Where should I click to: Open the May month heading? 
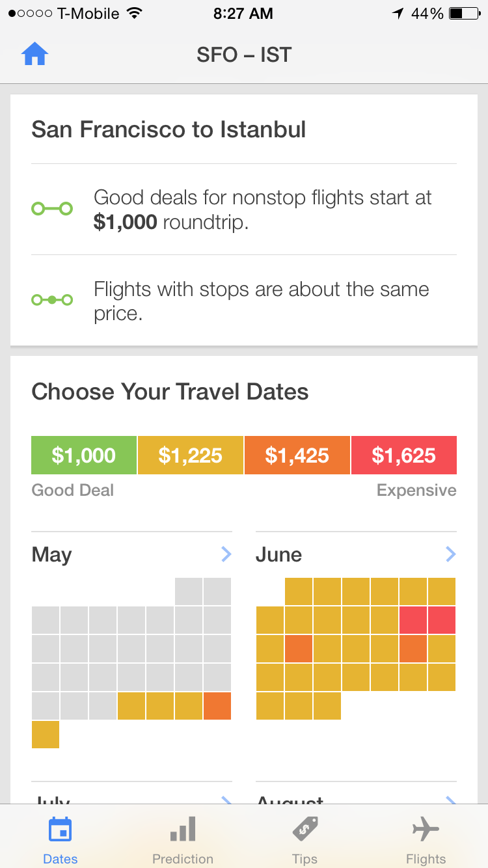[52, 555]
